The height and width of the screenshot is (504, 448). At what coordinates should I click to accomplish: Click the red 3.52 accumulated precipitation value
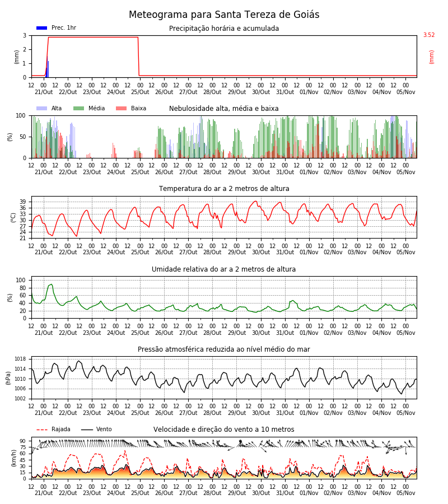tap(429, 35)
